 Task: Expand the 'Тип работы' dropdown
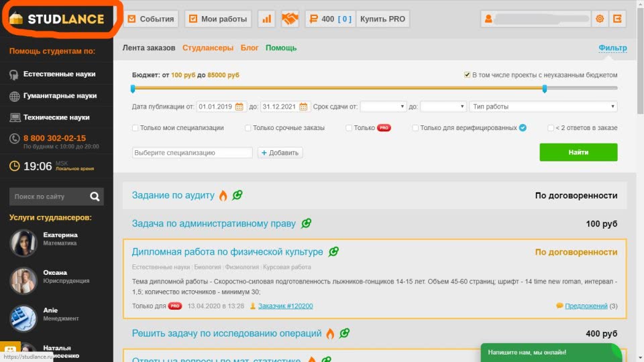pyautogui.click(x=543, y=107)
